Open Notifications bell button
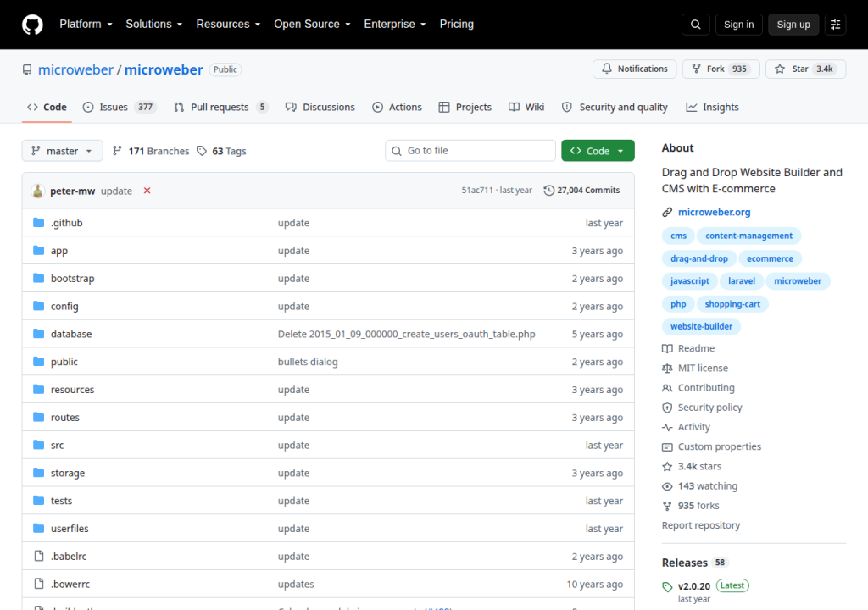 (634, 69)
